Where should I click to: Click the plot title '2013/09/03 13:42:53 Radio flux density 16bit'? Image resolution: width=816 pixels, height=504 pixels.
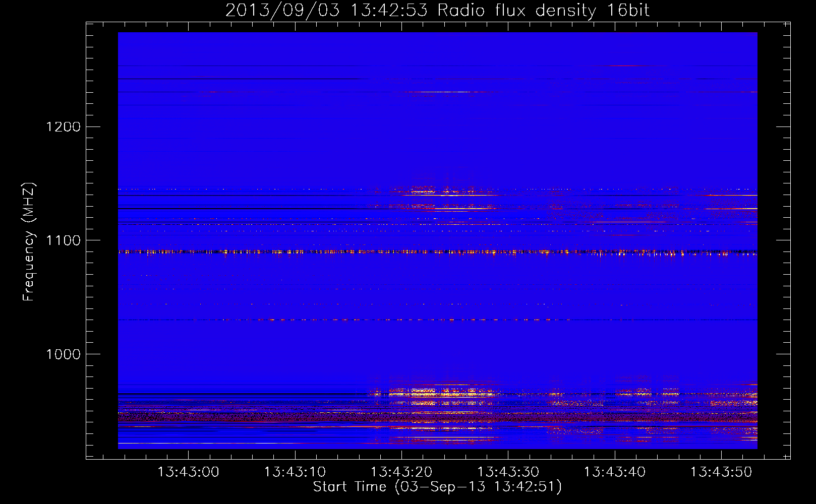click(x=437, y=11)
